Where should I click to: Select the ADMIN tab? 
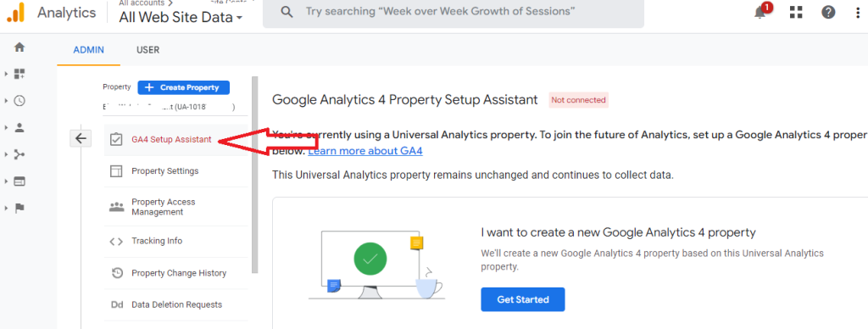coord(88,50)
